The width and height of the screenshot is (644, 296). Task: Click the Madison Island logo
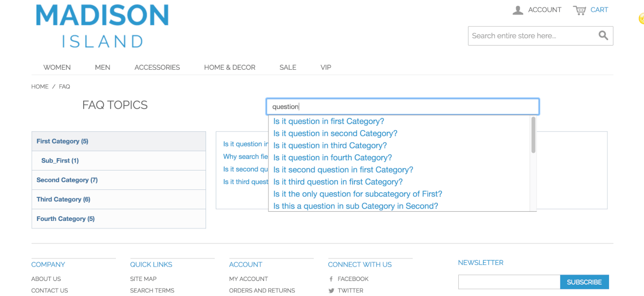tap(102, 26)
